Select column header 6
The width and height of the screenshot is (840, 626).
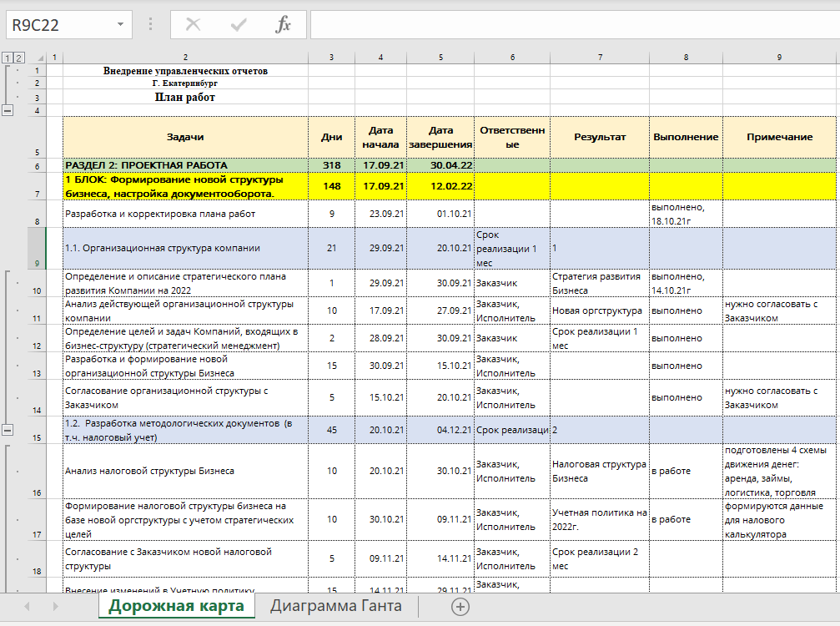point(512,58)
